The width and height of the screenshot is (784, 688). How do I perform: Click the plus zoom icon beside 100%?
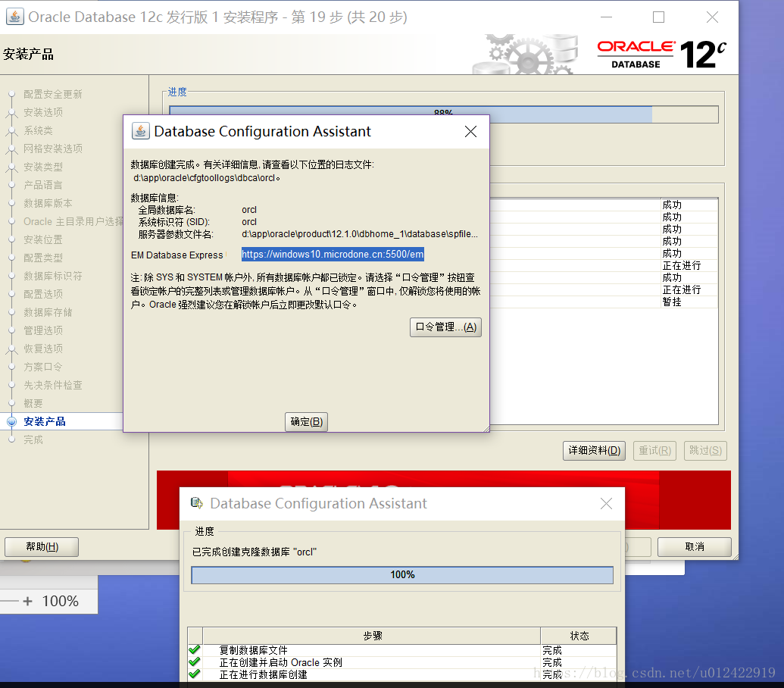(27, 601)
